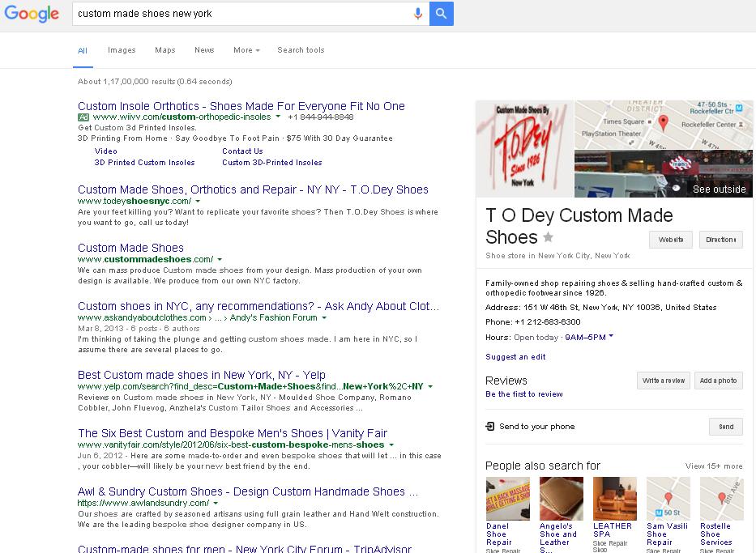The image size is (756, 553).
Task: Open Search tools
Action: pyautogui.click(x=301, y=50)
